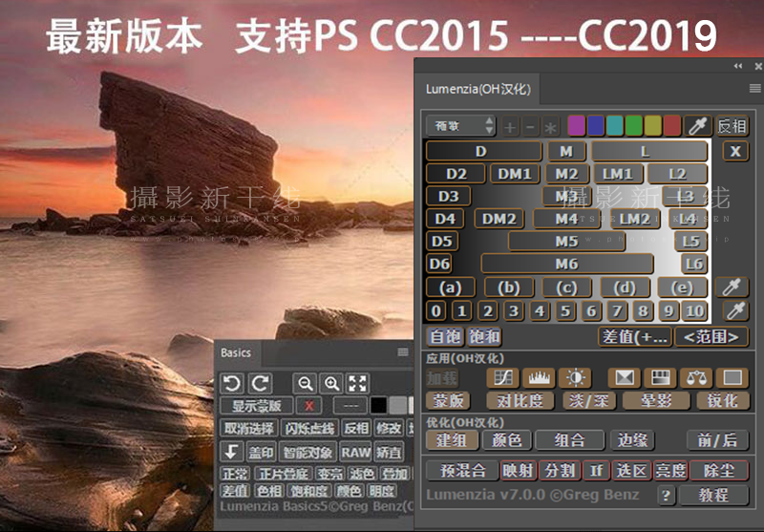Click the zone 5 number button

click(x=565, y=310)
